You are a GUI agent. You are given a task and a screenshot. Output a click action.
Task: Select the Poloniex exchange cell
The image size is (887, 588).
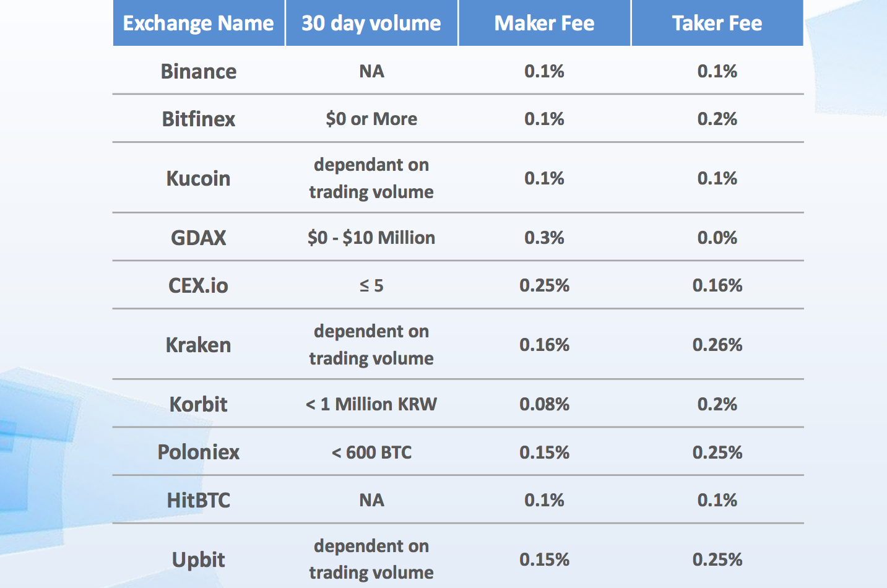[198, 452]
